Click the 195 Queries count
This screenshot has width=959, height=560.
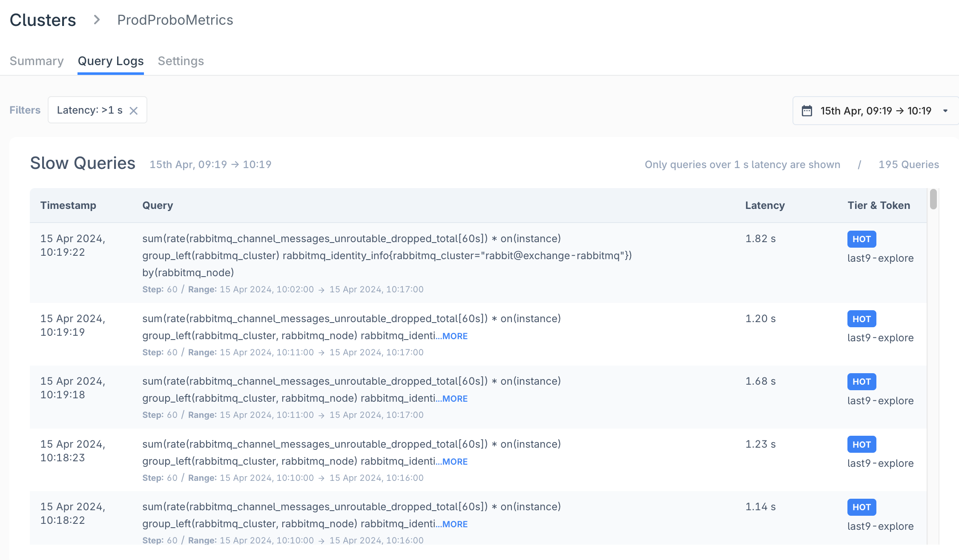[909, 165]
